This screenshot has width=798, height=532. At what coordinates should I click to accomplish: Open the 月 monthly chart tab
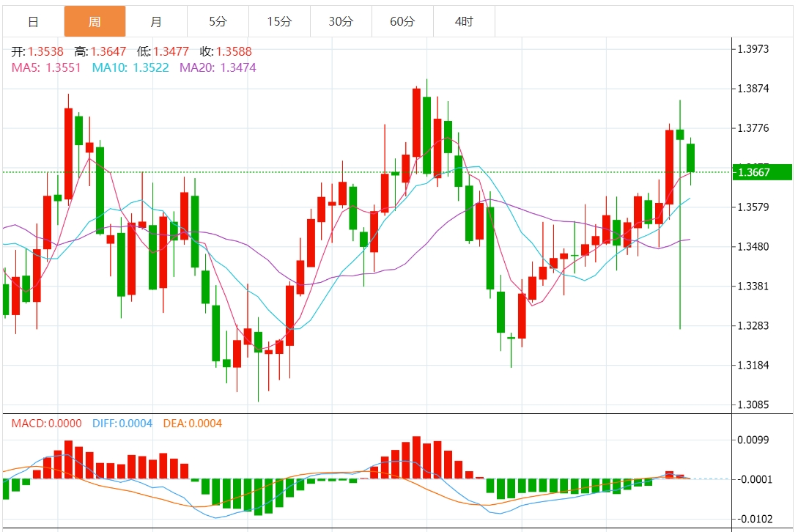coord(156,21)
